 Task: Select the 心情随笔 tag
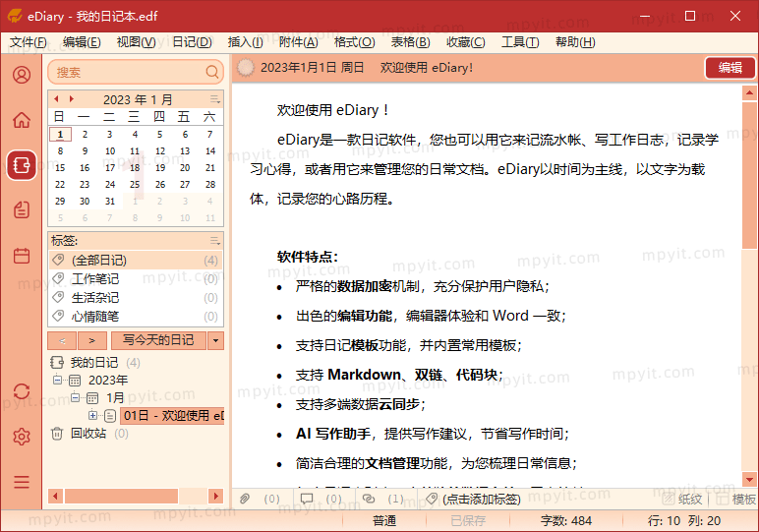point(136,317)
